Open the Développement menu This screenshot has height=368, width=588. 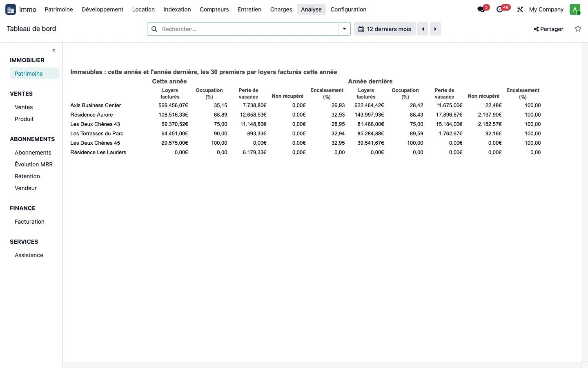point(102,9)
